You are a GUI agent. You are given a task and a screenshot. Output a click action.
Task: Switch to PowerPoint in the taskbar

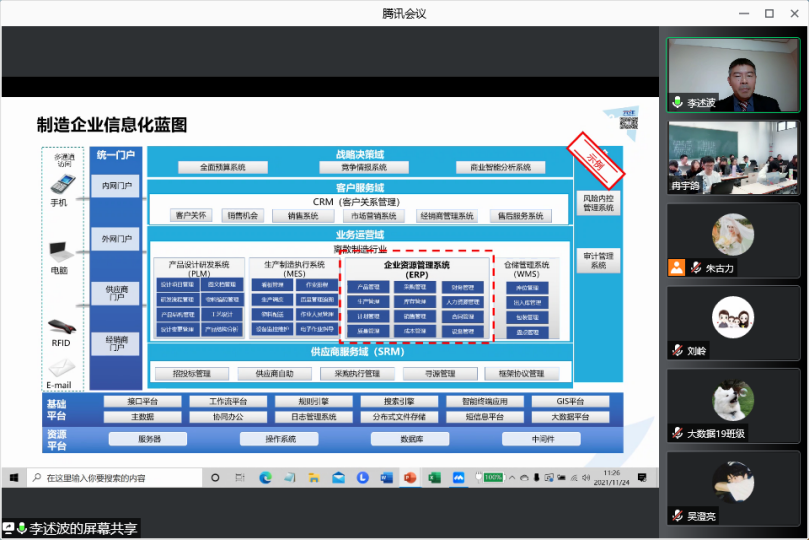tap(410, 478)
